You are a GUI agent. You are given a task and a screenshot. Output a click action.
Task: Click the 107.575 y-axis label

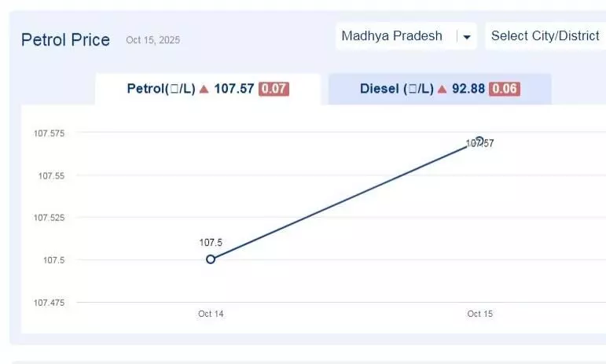pos(49,134)
